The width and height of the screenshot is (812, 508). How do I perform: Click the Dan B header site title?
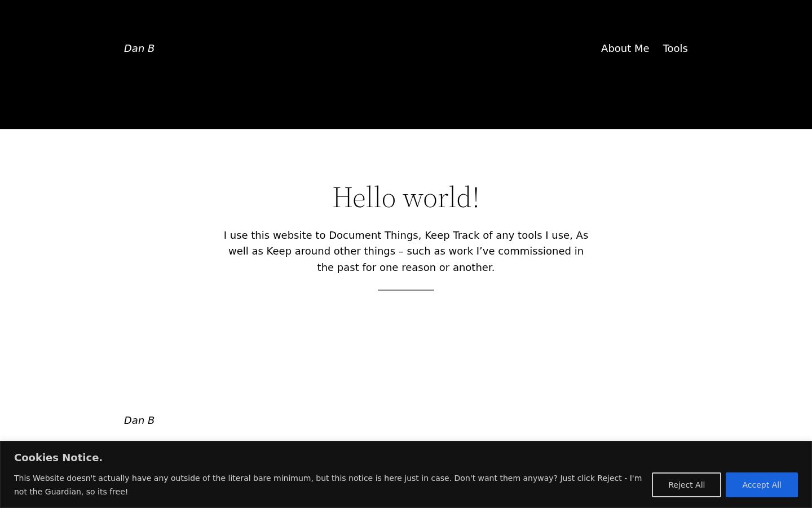click(139, 49)
